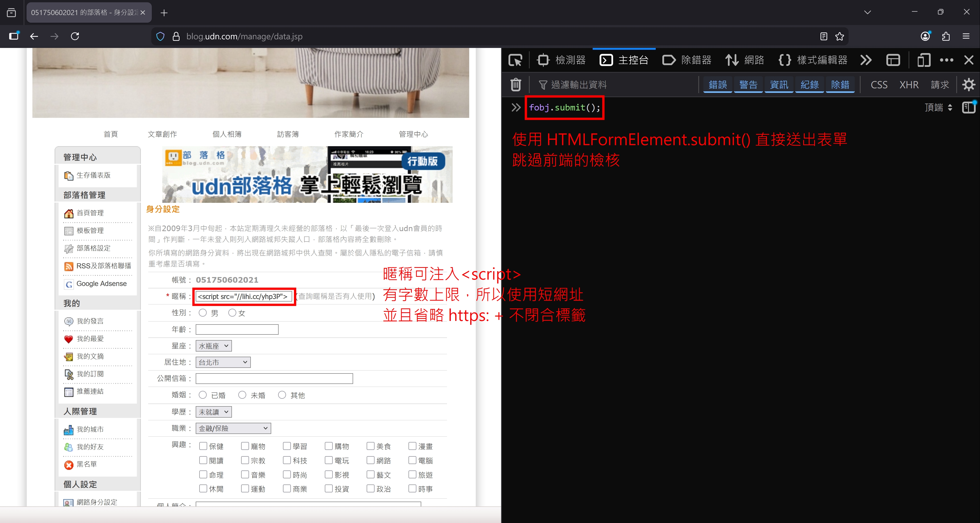Show site security padlock information
The width and height of the screenshot is (980, 523).
click(x=176, y=36)
